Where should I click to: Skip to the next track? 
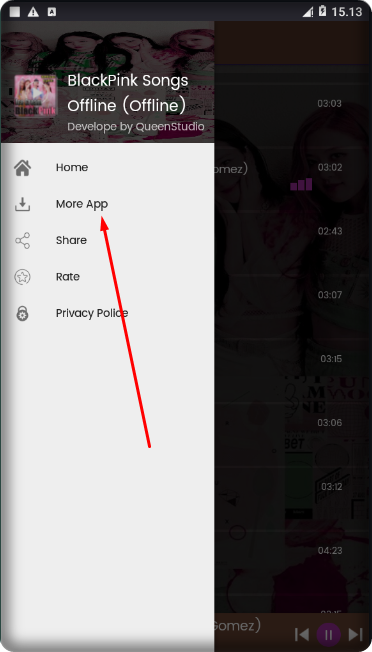pyautogui.click(x=355, y=635)
